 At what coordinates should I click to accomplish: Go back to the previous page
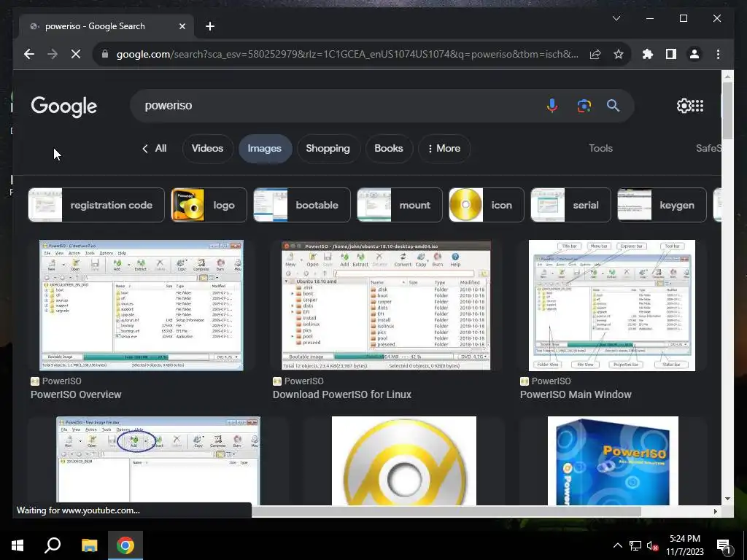tap(29, 54)
